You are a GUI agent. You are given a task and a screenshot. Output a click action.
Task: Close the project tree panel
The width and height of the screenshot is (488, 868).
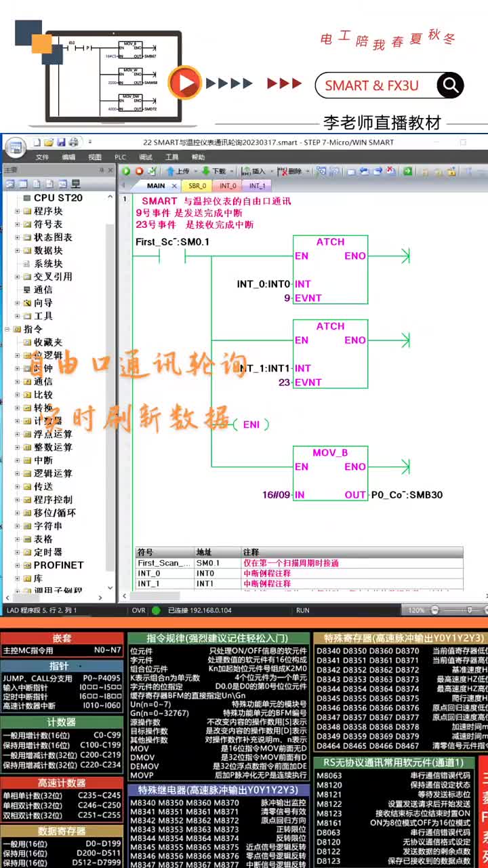coord(110,170)
